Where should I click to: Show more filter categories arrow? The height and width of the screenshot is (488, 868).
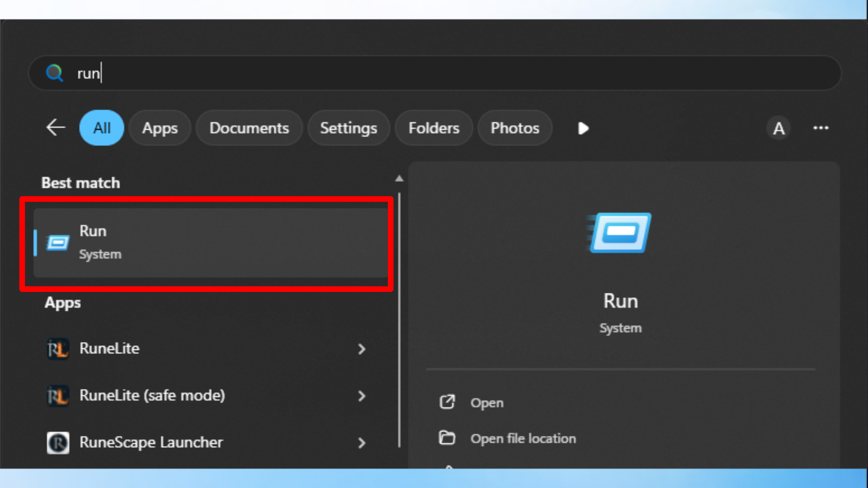pyautogui.click(x=583, y=128)
